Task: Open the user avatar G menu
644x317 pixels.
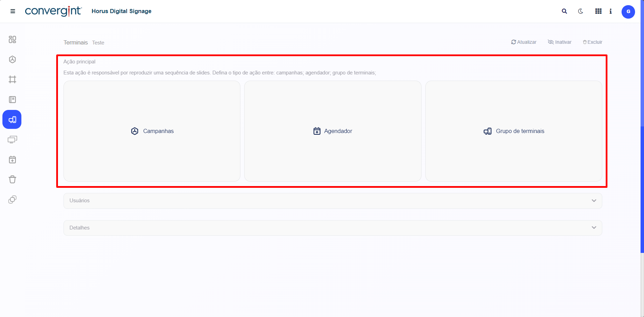Action: 628,12
